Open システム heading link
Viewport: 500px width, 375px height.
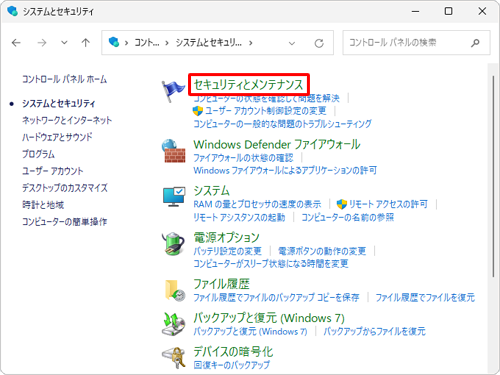click(212, 191)
